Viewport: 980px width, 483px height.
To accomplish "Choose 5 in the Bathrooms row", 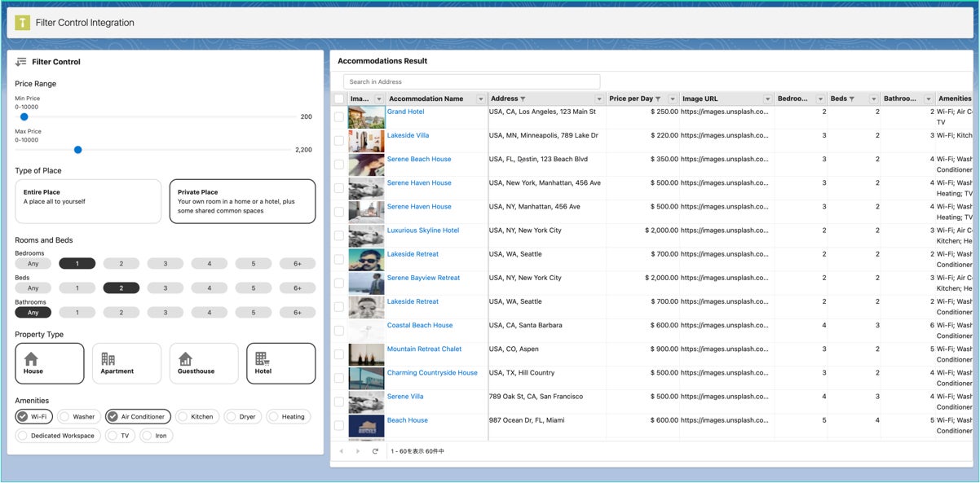I will coord(254,313).
